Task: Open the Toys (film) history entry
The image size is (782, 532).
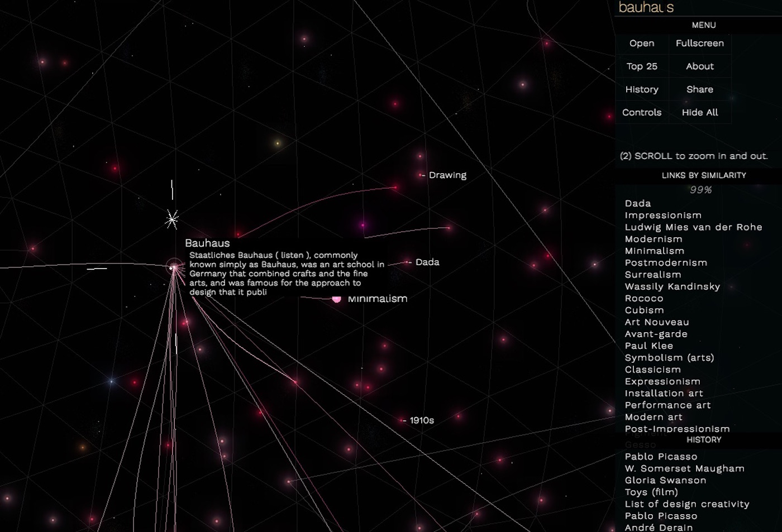Action: (x=651, y=492)
